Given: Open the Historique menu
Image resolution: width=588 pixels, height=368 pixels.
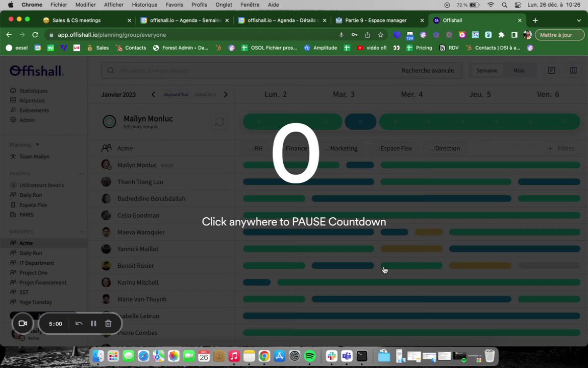Looking at the screenshot, I should coord(144,5).
